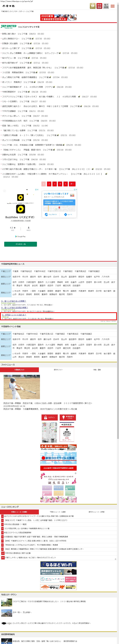Click the 新規登録 icon in header
This screenshot has width=119, height=644.
(100, 6)
